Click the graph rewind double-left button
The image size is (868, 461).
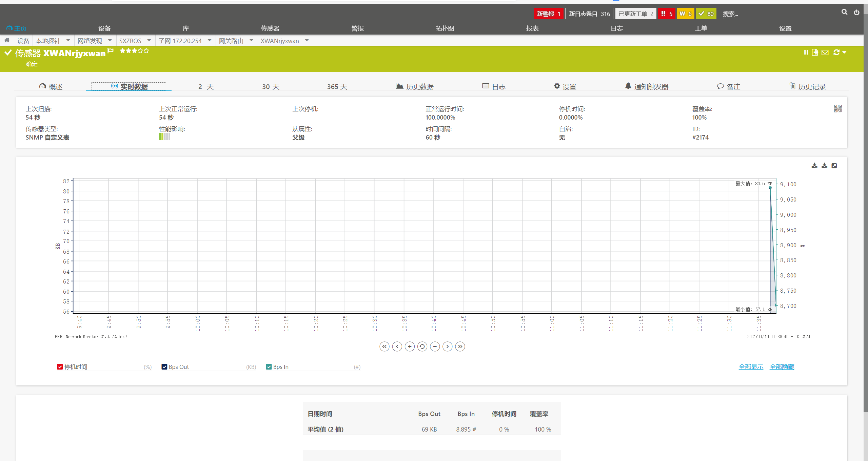pos(384,347)
